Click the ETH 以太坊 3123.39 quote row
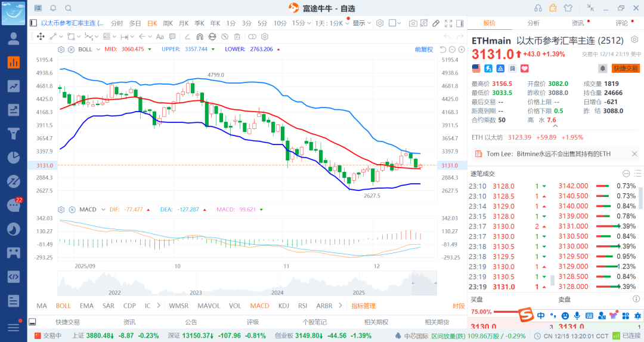 pos(527,137)
